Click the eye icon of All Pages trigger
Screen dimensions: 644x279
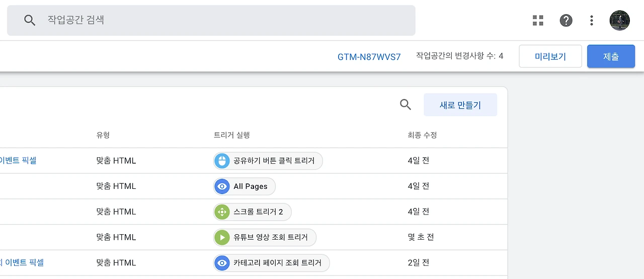(x=222, y=186)
